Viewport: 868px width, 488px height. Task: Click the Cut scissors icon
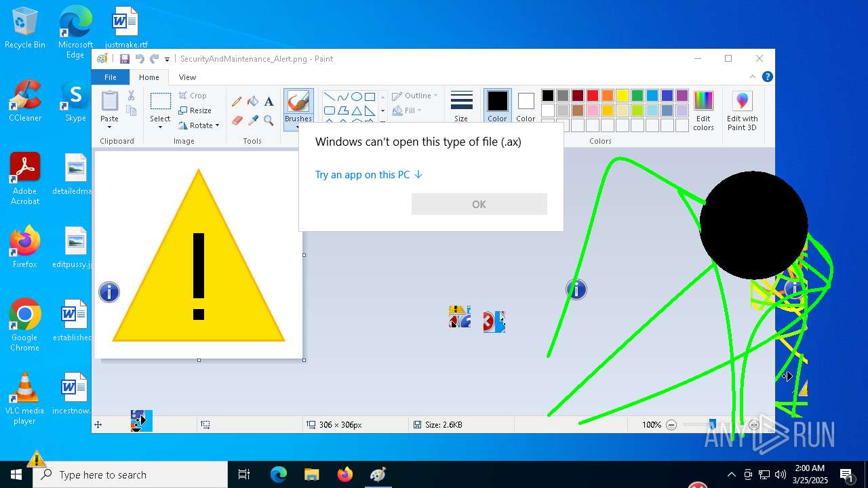[132, 96]
